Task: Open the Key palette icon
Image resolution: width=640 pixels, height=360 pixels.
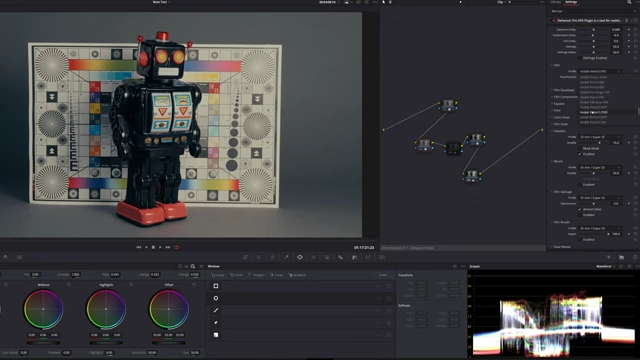Action: 354,257
